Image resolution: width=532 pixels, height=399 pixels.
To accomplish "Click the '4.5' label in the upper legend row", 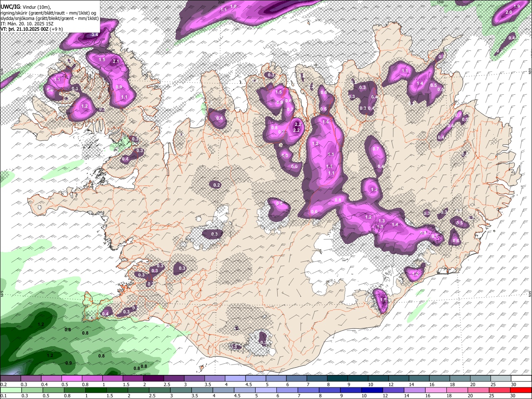I will (x=249, y=384).
